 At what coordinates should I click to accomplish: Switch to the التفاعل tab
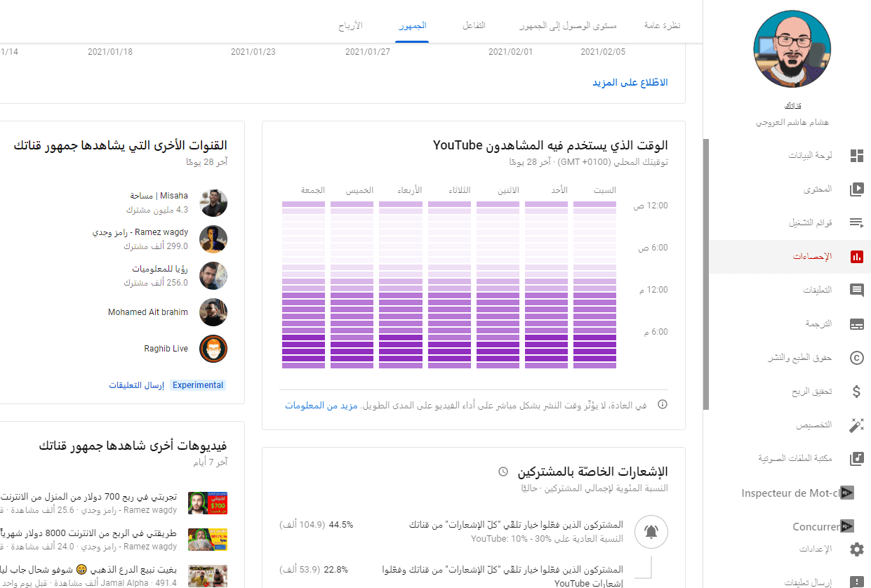474,26
